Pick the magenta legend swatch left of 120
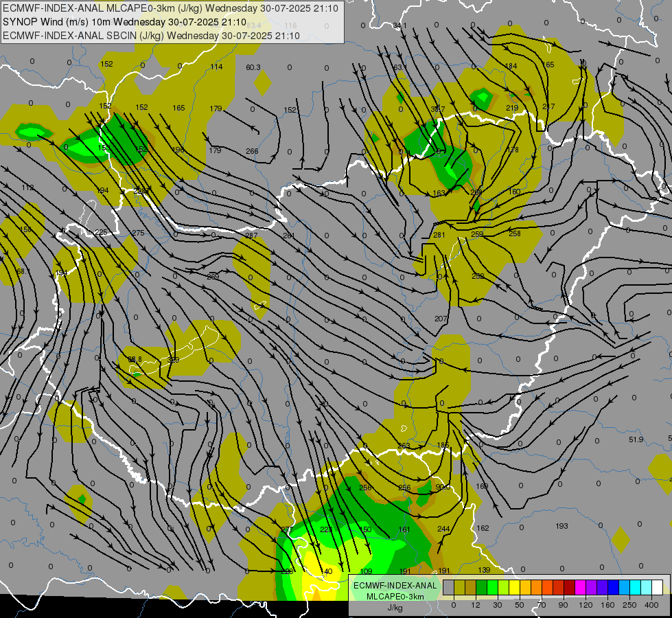The image size is (672, 618). (581, 587)
